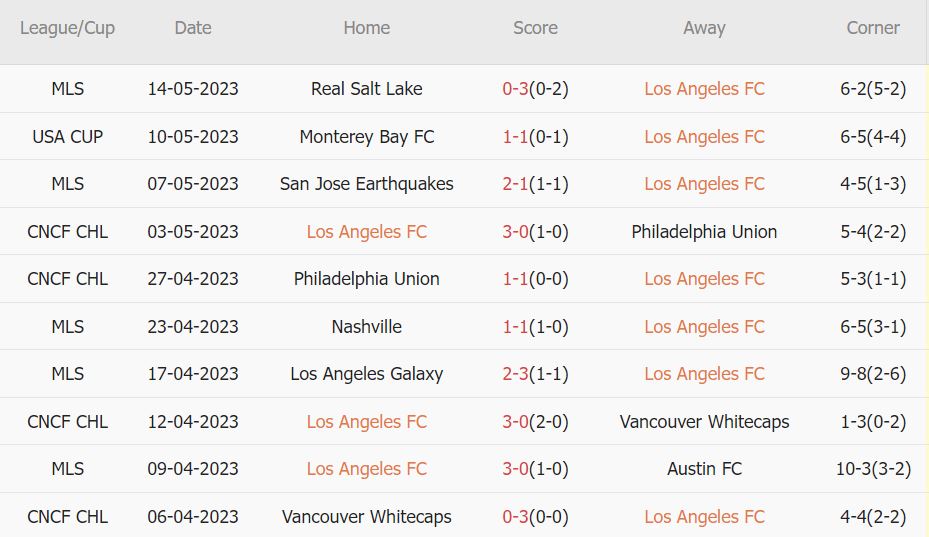Screen dimensions: 929x537
Task: Open the Los Angeles Galaxy team page
Action: 366,374
